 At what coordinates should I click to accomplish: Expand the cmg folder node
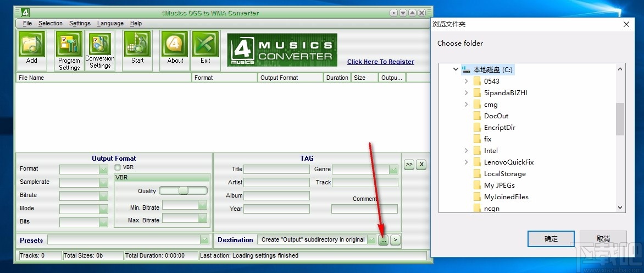click(x=466, y=105)
